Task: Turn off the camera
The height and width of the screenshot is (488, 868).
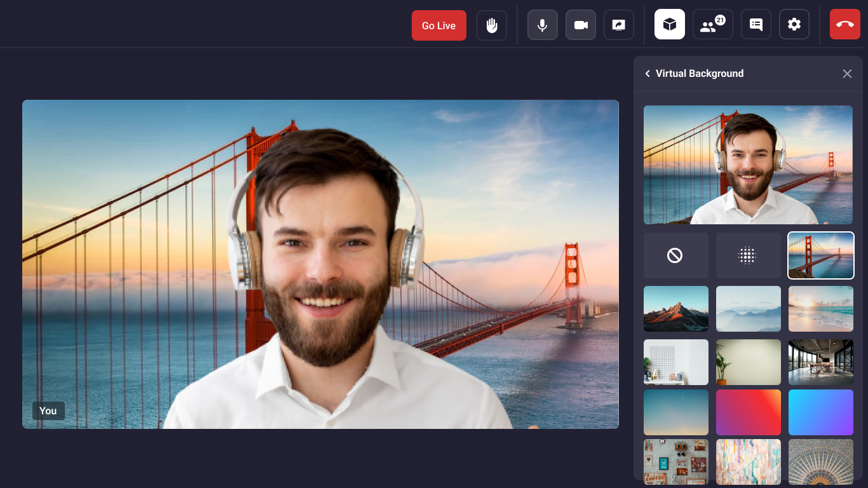Action: 581,25
